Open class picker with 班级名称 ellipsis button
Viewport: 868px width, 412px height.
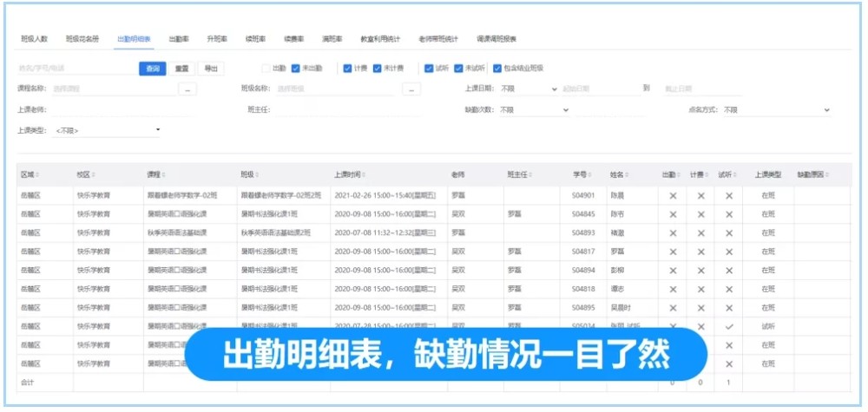411,89
